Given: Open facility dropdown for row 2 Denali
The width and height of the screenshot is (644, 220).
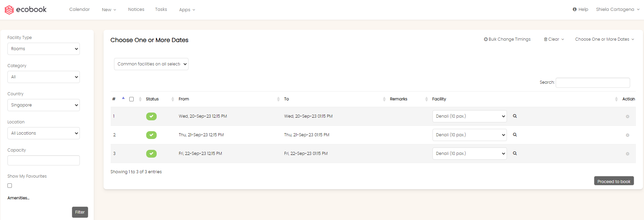Looking at the screenshot, I should tap(470, 135).
